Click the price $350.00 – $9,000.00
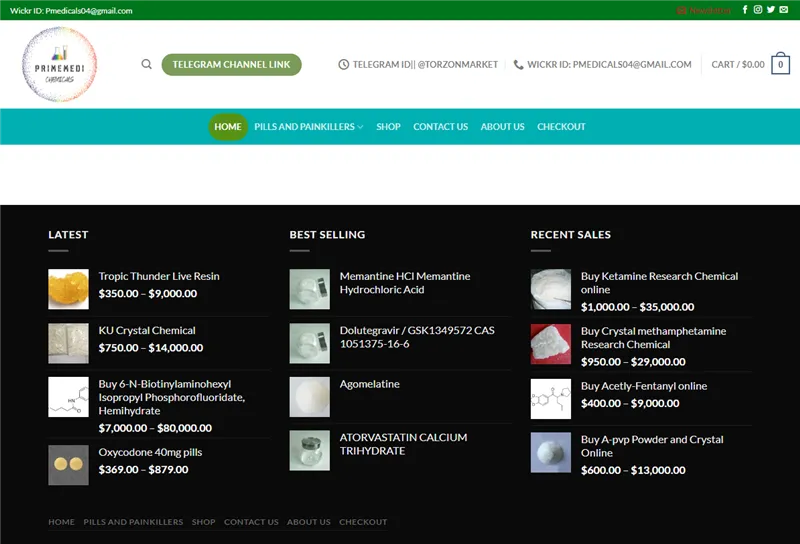The image size is (800, 544). tap(147, 293)
